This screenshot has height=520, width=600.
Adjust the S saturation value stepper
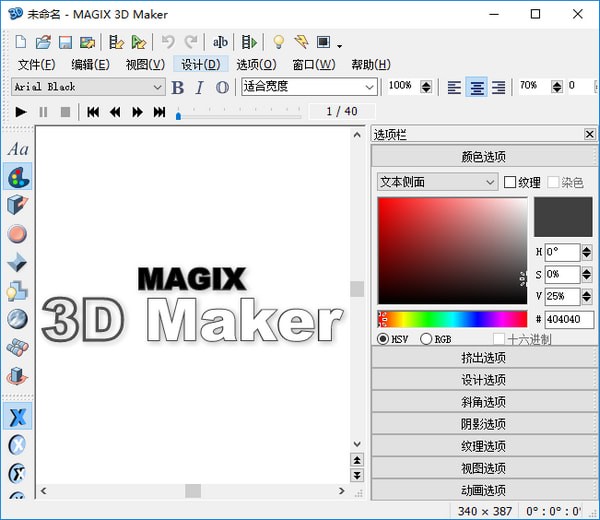coord(587,274)
